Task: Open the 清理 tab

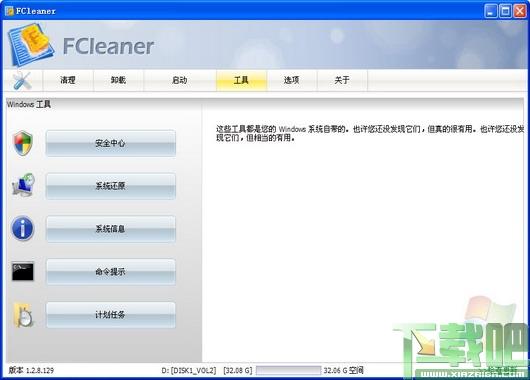Action: [68, 80]
